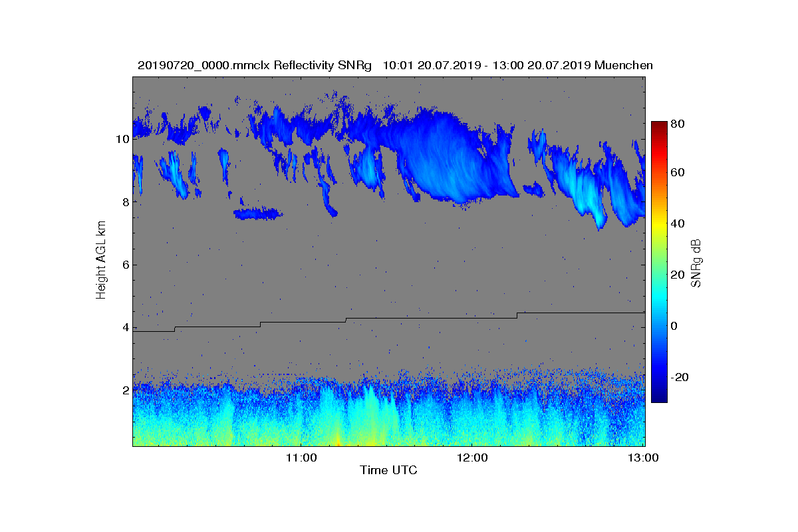Viewport: 798px width, 532px height.
Task: Select the Time UTC axis title
Action: tap(389, 471)
